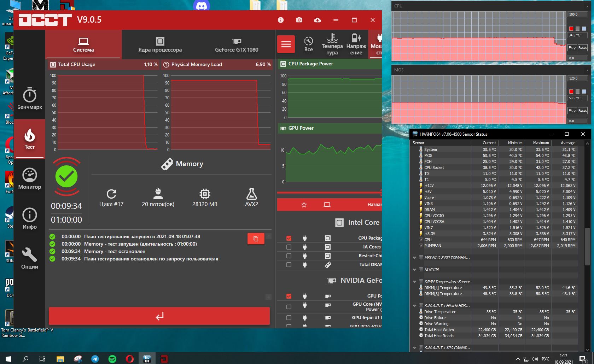Click the Sensor column header in HWiNFO
The height and width of the screenshot is (364, 594).
coord(441,143)
